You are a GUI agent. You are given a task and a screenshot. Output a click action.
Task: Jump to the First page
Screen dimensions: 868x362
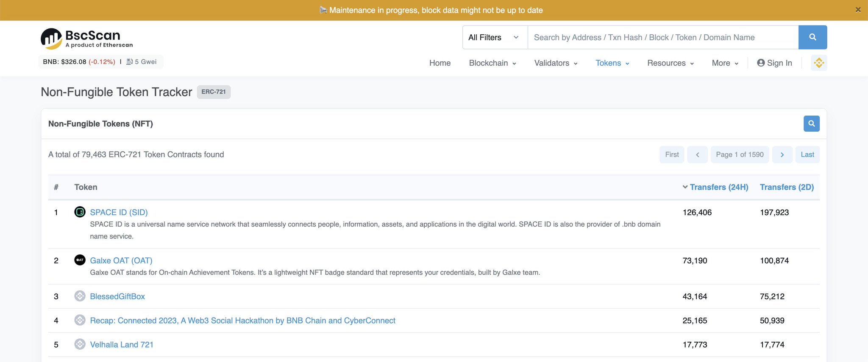[672, 155]
